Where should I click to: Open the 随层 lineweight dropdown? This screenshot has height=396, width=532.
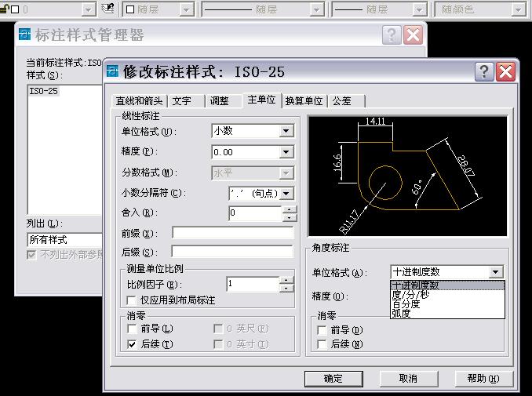419,9
